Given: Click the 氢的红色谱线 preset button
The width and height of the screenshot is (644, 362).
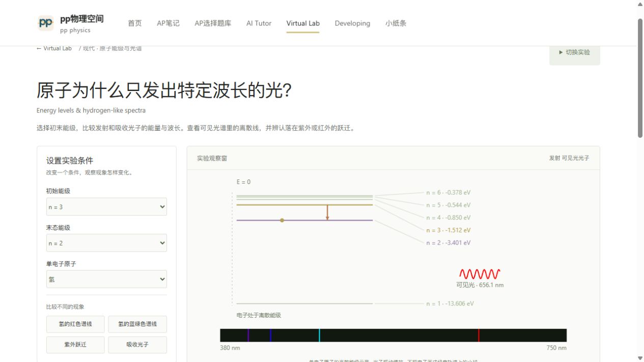Looking at the screenshot, I should pyautogui.click(x=75, y=324).
